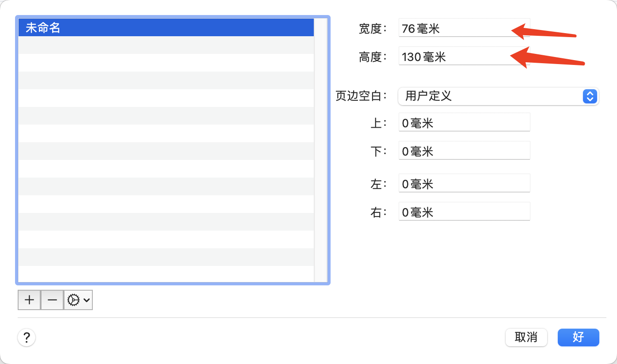The height and width of the screenshot is (364, 617).
Task: Open the gear action menu
Action: (x=74, y=300)
